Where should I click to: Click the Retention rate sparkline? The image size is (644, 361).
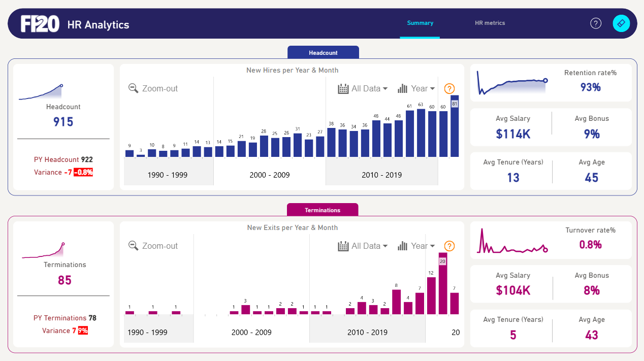(x=512, y=83)
